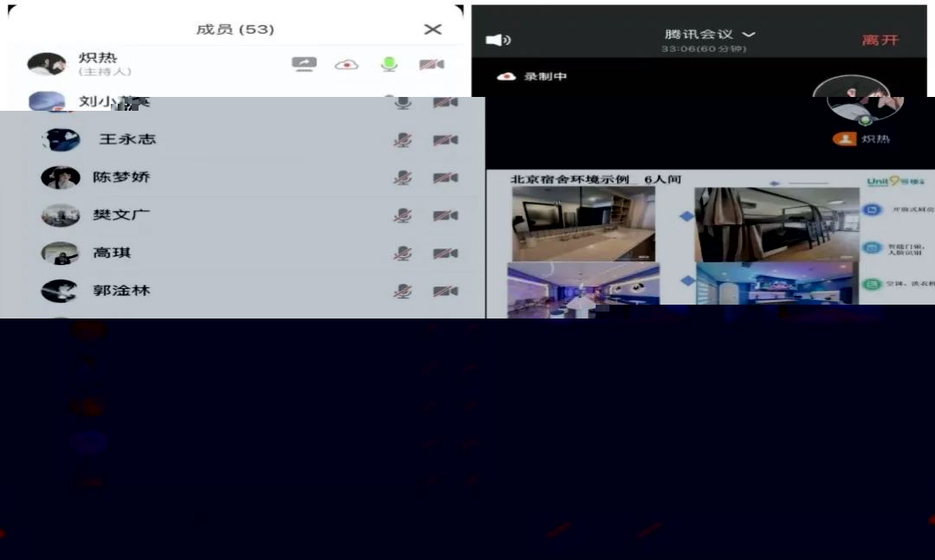The image size is (935, 560).
Task: Unmute microphone for 高琪
Action: (403, 254)
